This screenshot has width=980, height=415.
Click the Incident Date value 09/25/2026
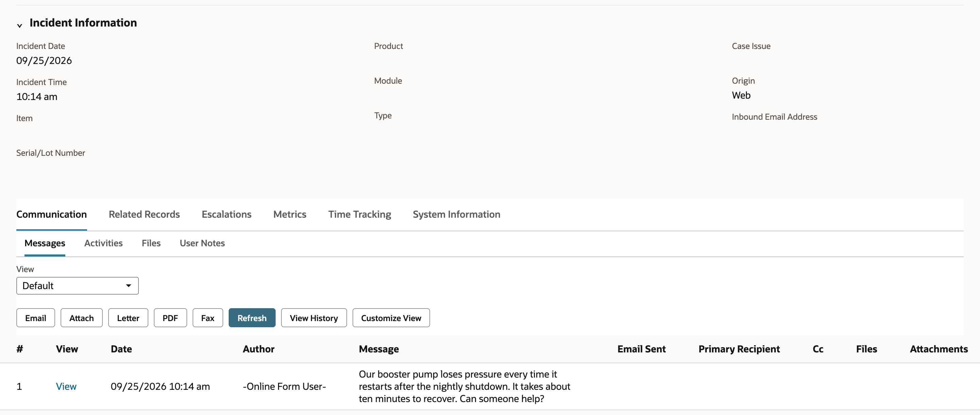(x=44, y=61)
